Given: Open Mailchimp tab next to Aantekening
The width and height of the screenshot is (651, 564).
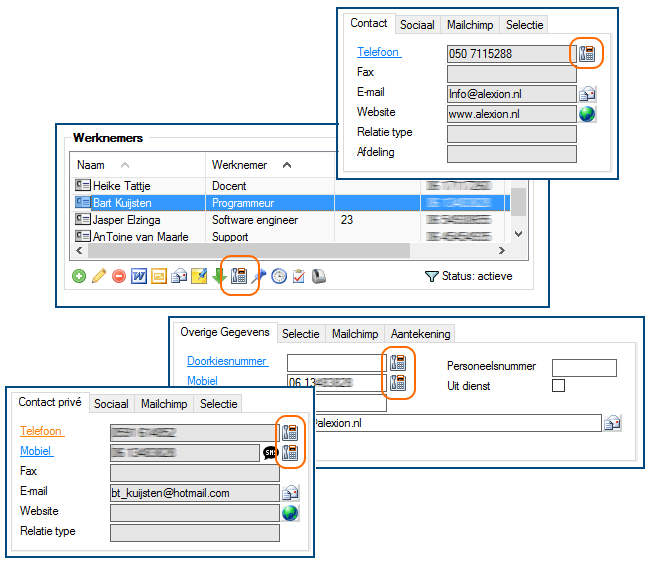Looking at the screenshot, I should [355, 334].
